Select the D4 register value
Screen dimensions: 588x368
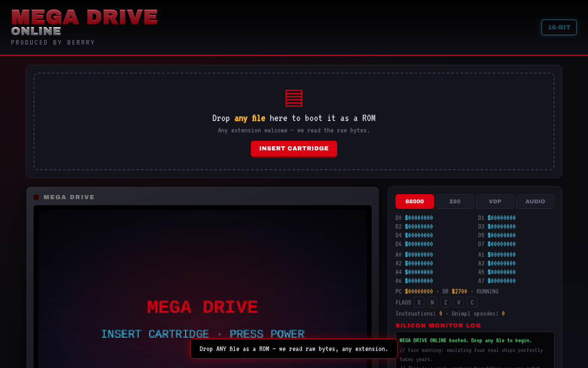(419, 236)
